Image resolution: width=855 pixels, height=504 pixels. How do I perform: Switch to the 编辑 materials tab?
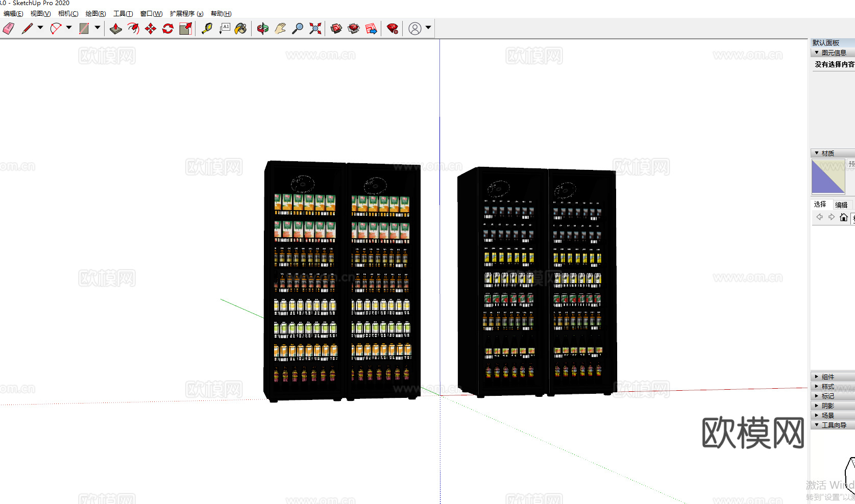pyautogui.click(x=841, y=205)
